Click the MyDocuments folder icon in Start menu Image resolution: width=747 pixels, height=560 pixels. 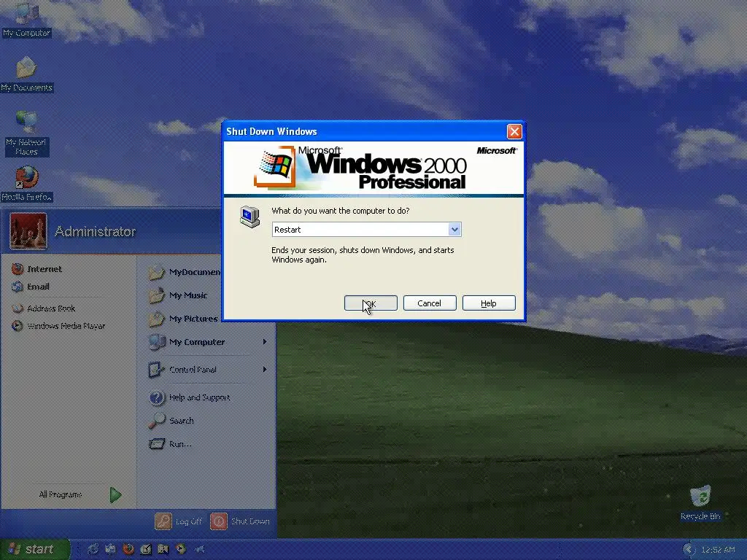(x=156, y=272)
